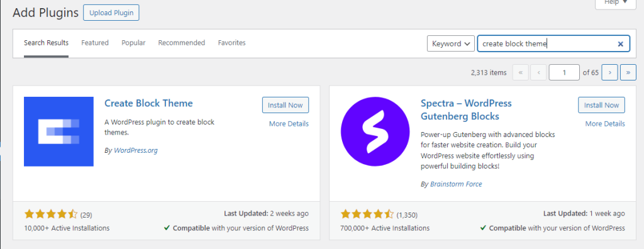Click the Spectra purple logo icon

(375, 131)
